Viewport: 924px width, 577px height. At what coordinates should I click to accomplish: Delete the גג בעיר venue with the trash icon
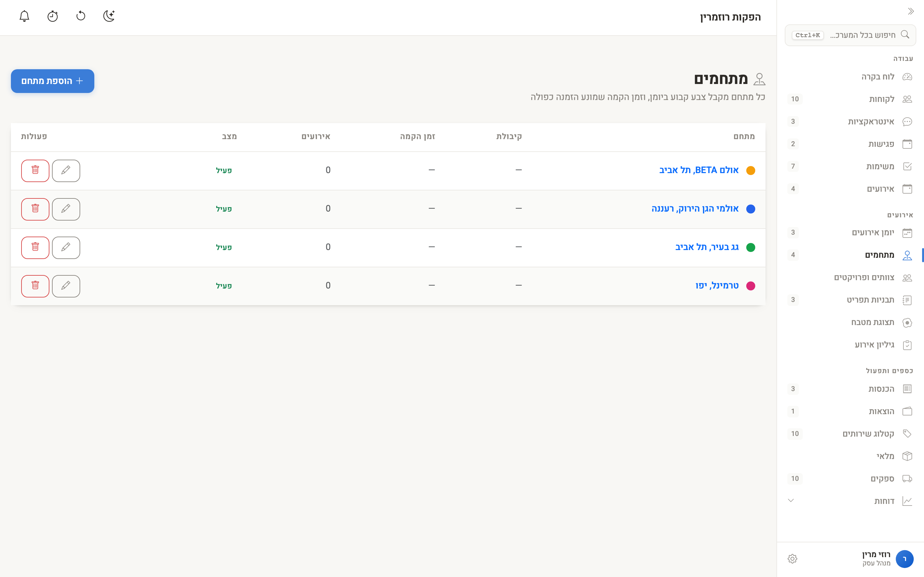35,247
